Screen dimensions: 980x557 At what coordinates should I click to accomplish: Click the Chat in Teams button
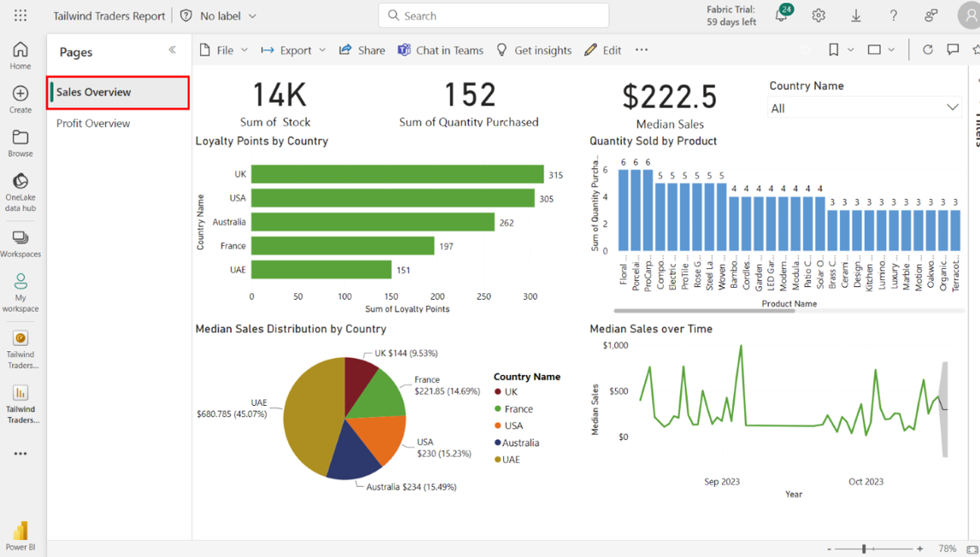(x=440, y=50)
